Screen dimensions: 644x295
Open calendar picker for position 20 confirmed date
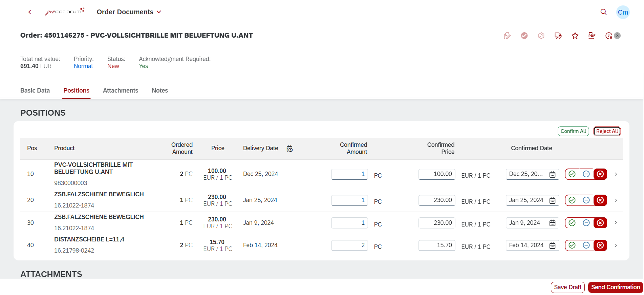tap(552, 200)
